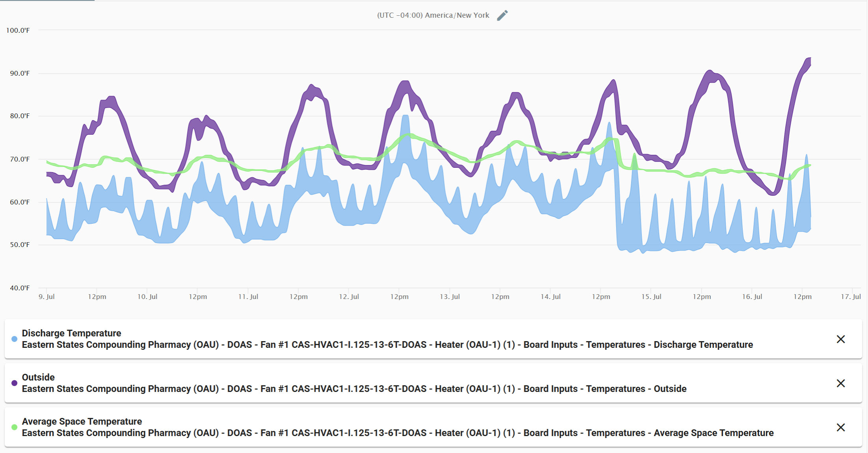Click the 40.0°F y-axis label
Viewport: 868px width, 453px height.
(x=20, y=288)
